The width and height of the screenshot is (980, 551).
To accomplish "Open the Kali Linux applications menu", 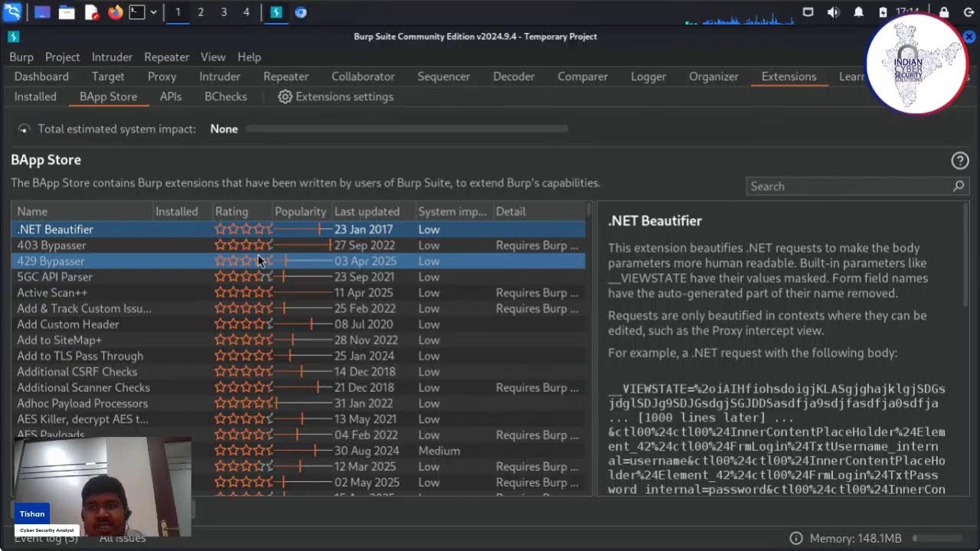I will tap(12, 12).
